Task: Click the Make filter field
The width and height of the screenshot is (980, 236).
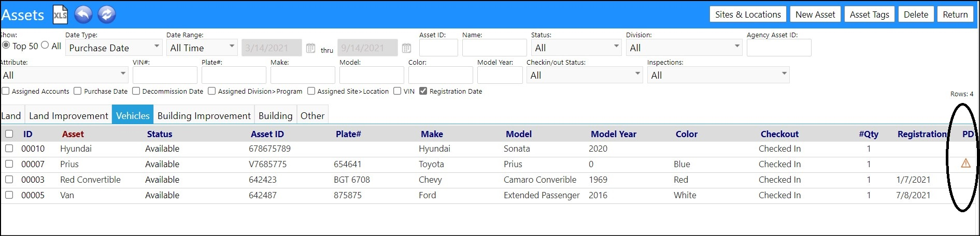Action: pyautogui.click(x=303, y=75)
